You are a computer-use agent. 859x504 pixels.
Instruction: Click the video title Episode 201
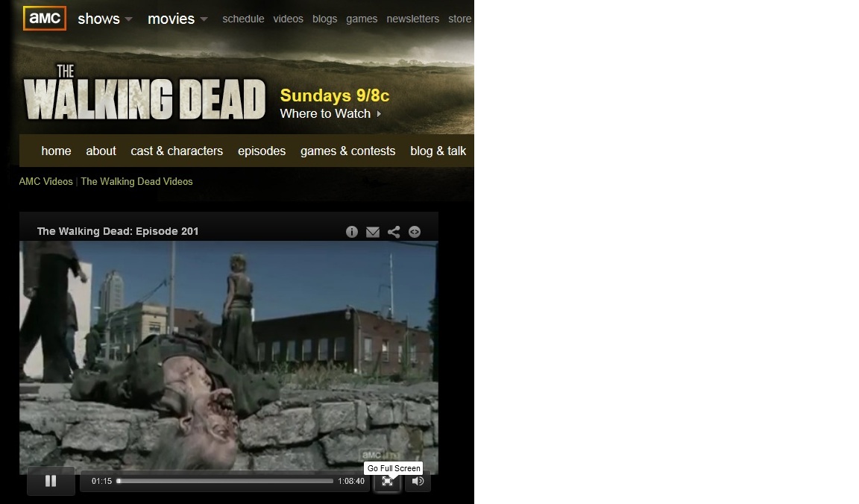(118, 231)
